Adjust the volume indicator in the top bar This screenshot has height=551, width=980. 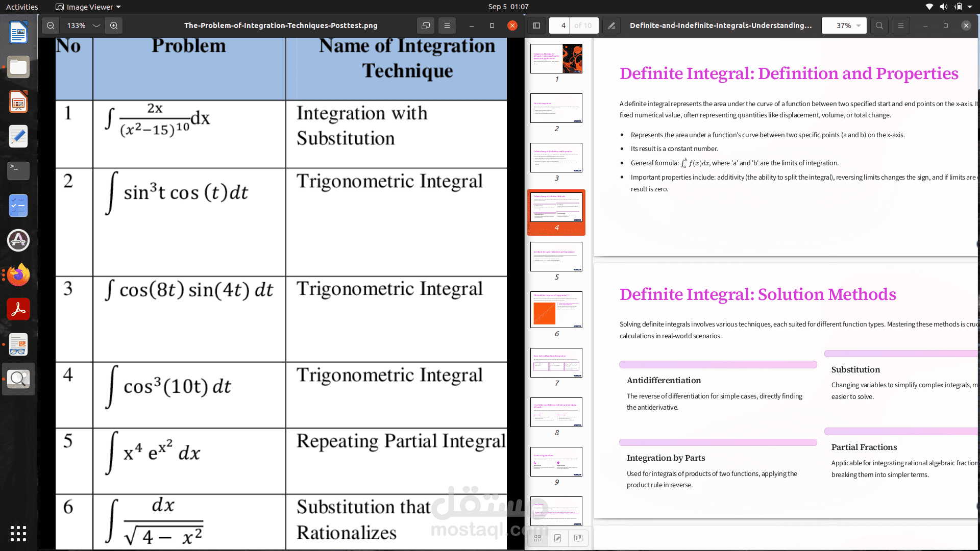point(943,7)
